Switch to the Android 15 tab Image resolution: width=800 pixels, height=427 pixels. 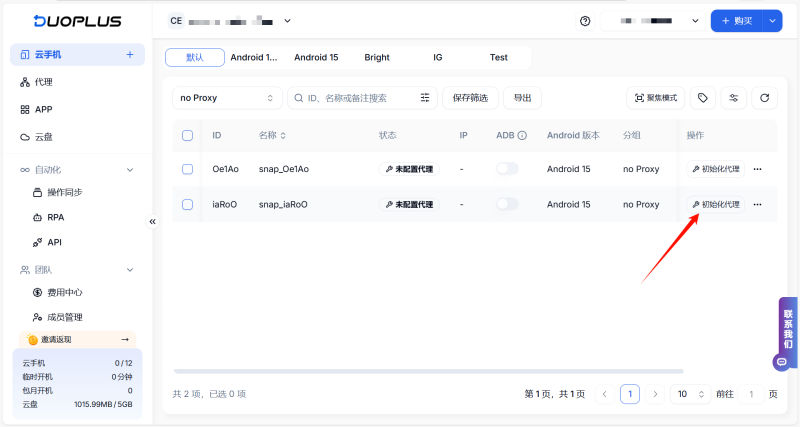(x=316, y=58)
